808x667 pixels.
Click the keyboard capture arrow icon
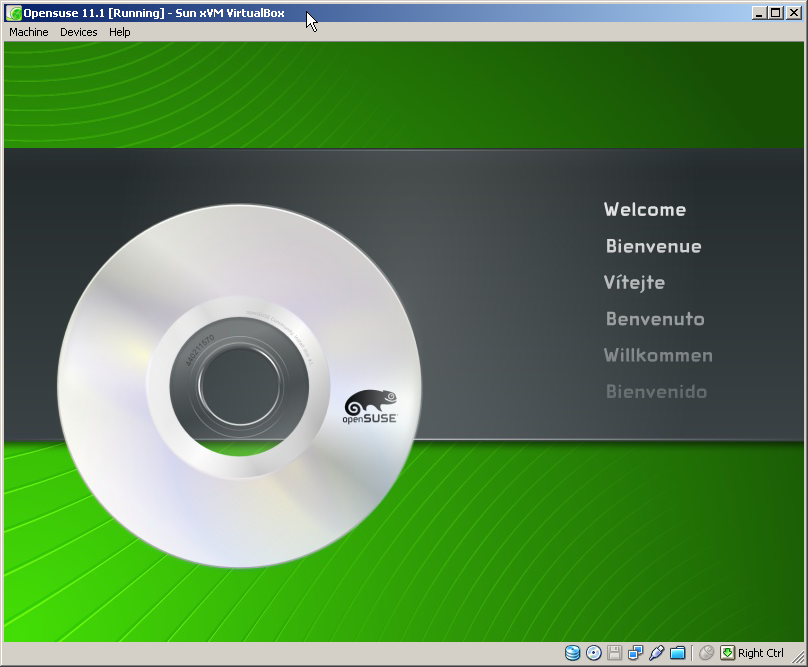coord(727,653)
